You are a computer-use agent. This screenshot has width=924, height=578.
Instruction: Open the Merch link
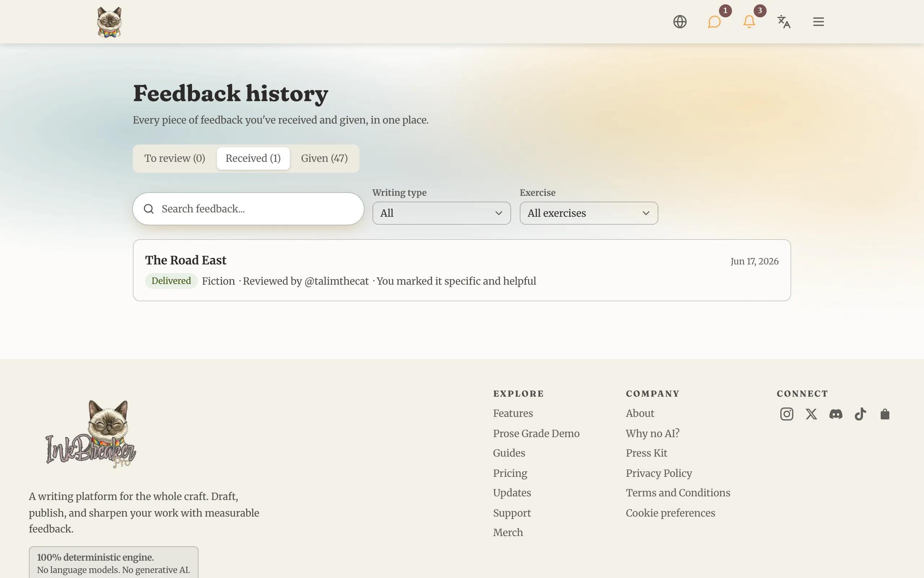(x=508, y=532)
